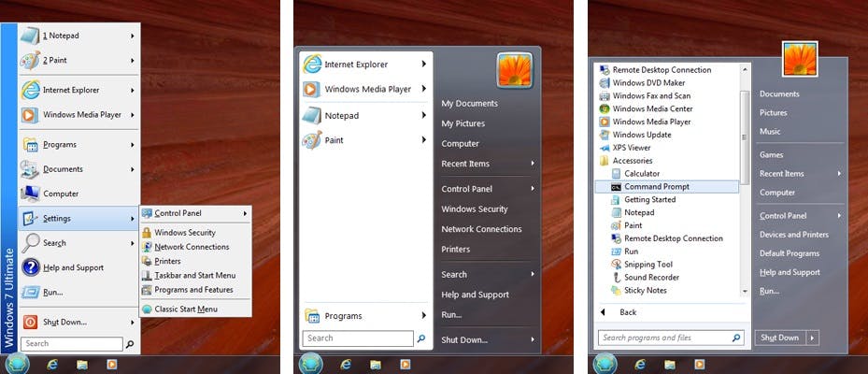Click Snipping Tool scissors icon

pos(616,265)
